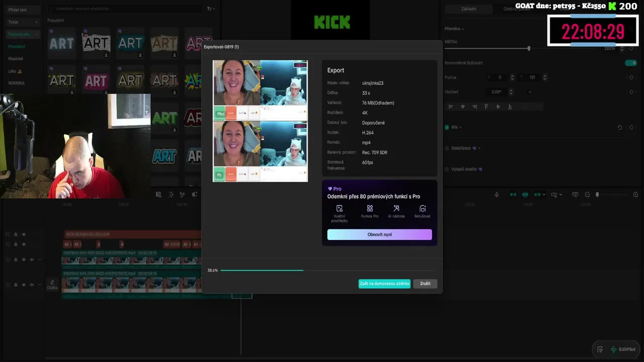
Task: Collapse the Textové efekty category
Action: (36, 34)
